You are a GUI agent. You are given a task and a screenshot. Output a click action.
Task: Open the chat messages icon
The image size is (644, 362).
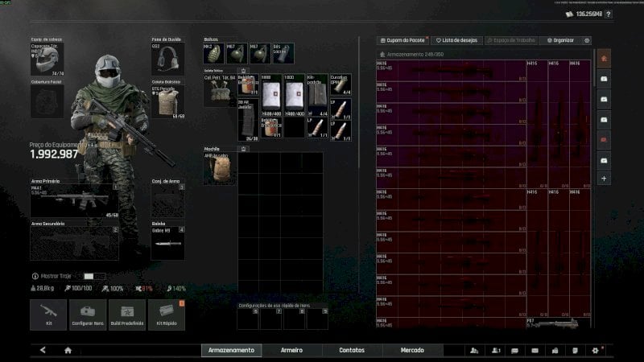(515, 350)
